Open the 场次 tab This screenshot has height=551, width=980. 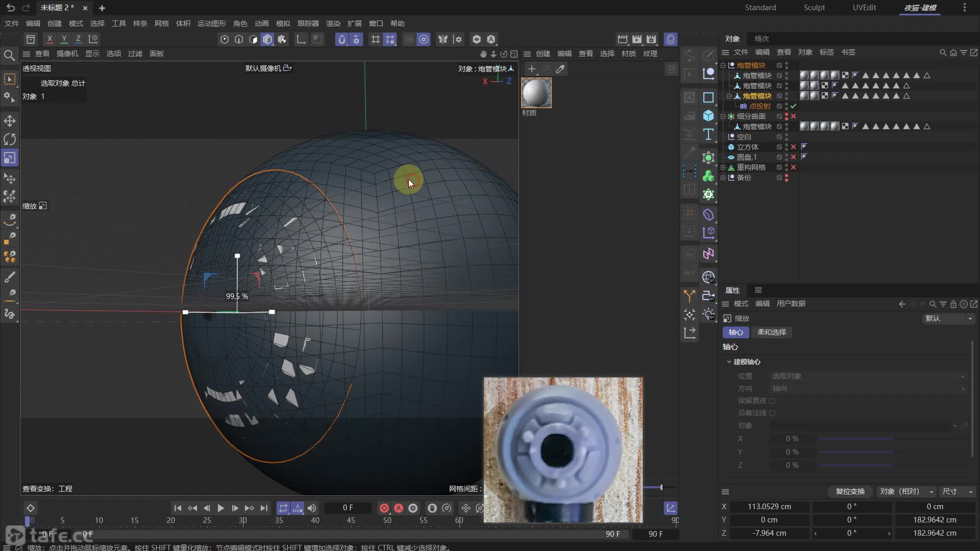(x=762, y=39)
